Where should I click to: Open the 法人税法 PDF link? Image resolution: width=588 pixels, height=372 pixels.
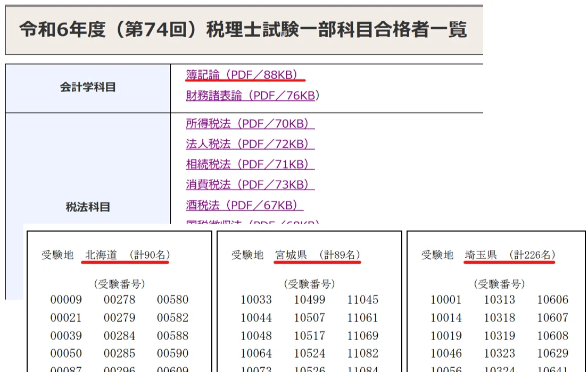[x=250, y=144]
